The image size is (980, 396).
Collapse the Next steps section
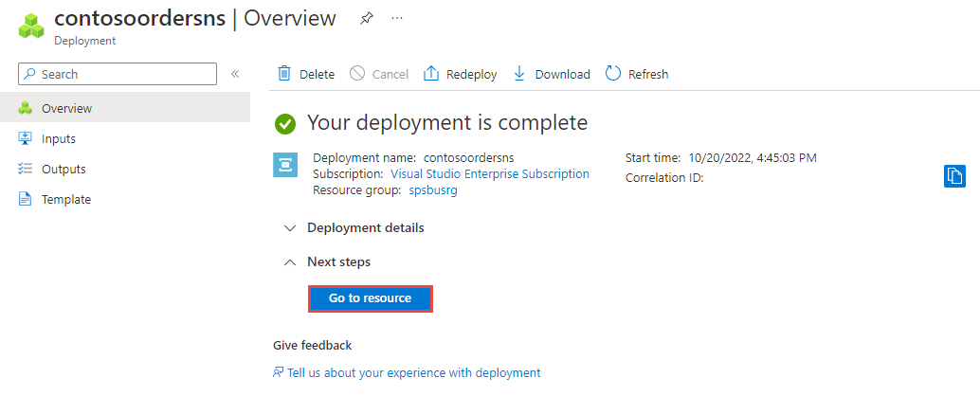290,261
